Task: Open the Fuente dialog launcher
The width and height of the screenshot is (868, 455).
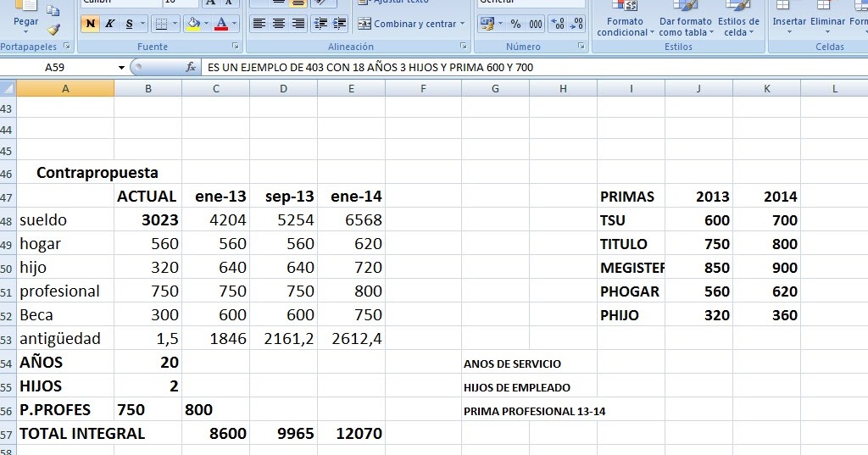Action: pos(236,46)
